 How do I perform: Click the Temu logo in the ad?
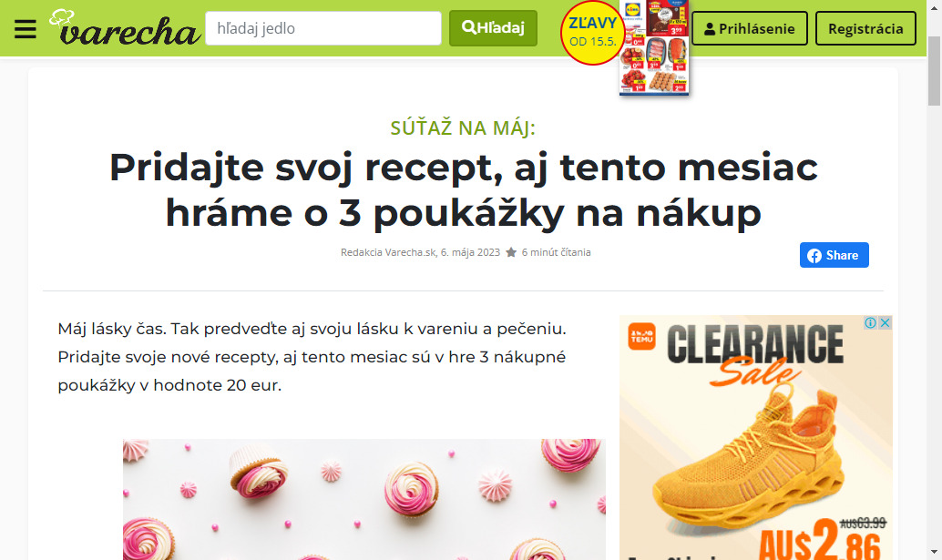[x=641, y=336]
